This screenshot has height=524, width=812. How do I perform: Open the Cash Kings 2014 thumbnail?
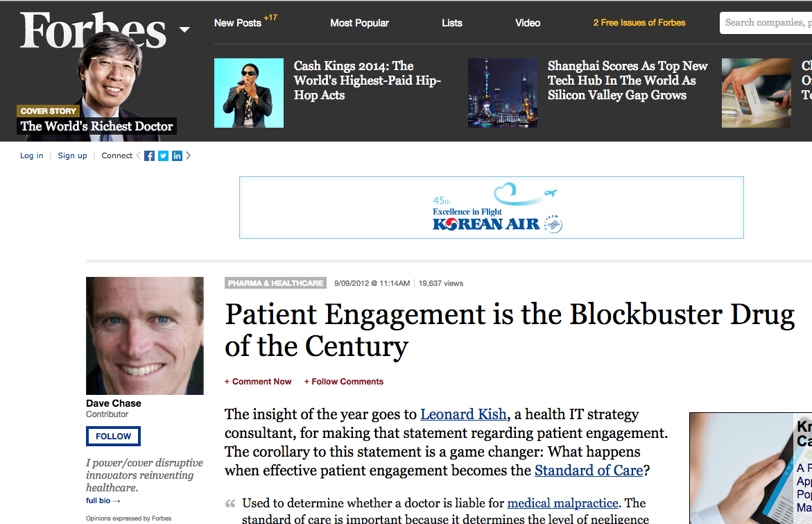[x=249, y=93]
